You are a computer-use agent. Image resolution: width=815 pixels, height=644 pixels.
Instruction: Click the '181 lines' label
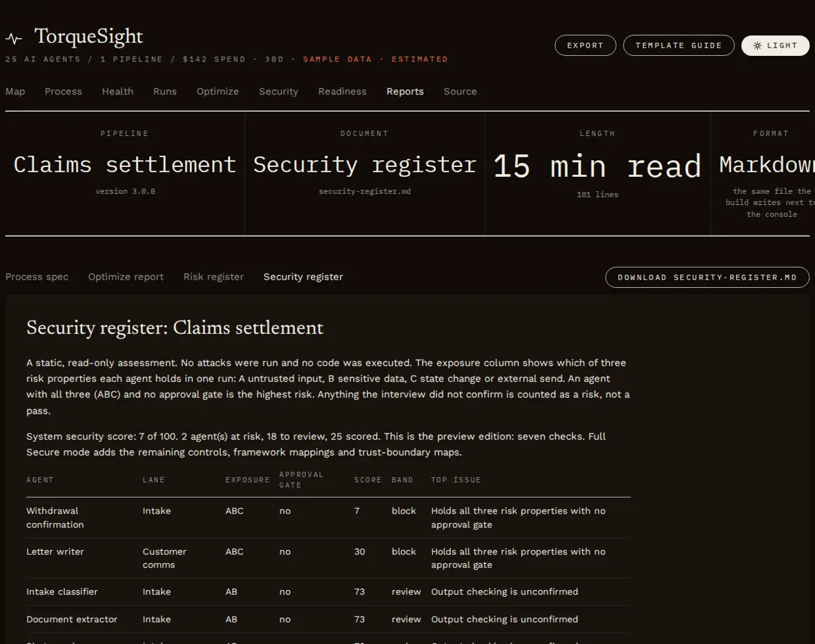(597, 194)
